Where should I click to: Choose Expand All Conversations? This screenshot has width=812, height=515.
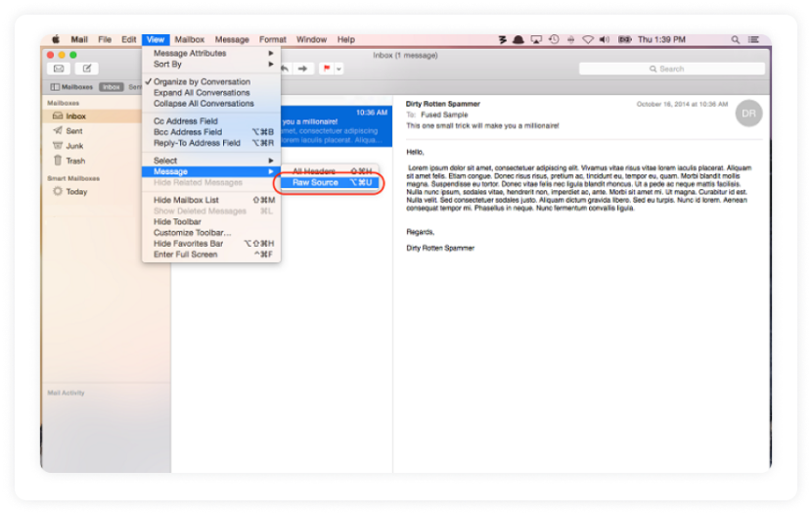tap(211, 92)
